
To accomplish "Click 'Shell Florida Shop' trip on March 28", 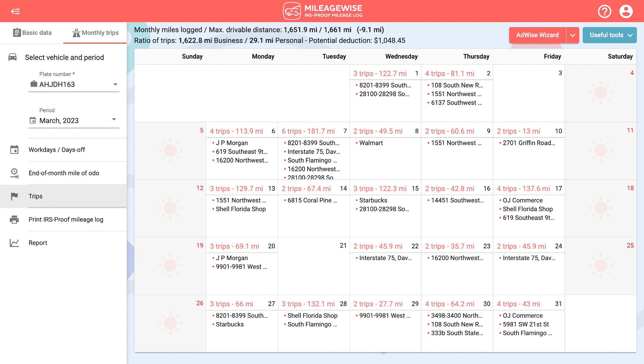I will pyautogui.click(x=312, y=315).
